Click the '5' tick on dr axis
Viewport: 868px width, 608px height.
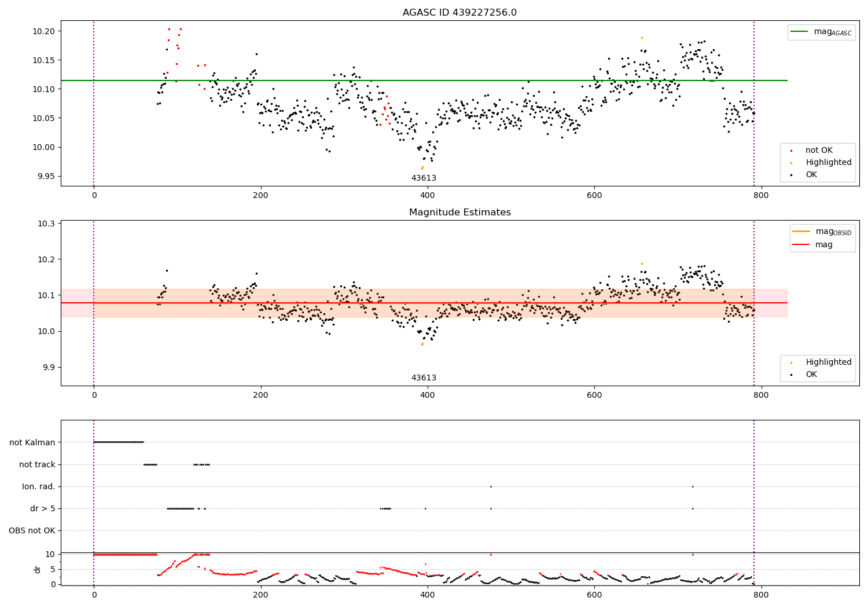[53, 569]
